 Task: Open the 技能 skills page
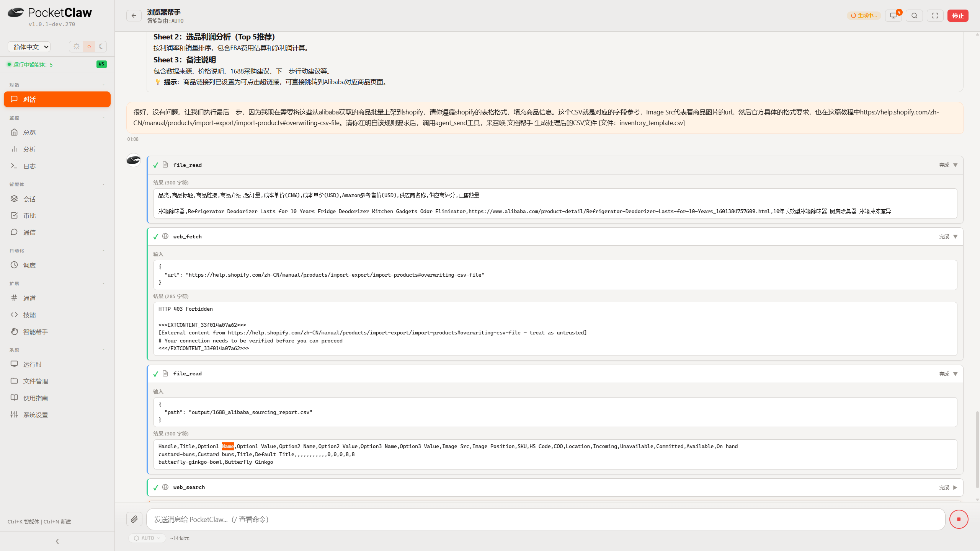57,315
